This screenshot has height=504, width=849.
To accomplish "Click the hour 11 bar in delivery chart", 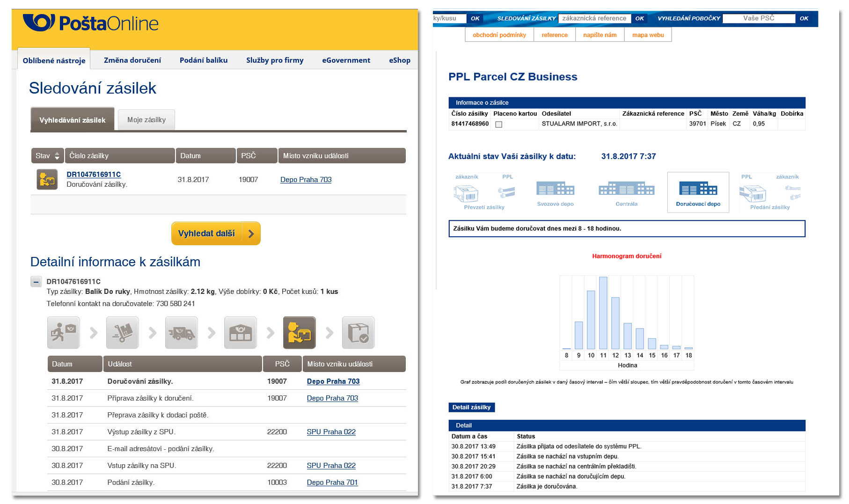I will 603,313.
